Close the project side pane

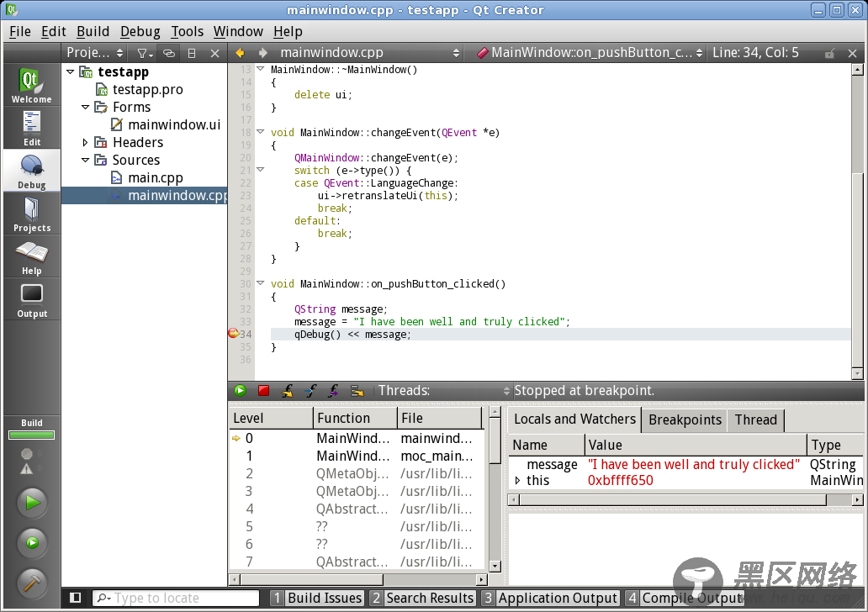tap(214, 53)
